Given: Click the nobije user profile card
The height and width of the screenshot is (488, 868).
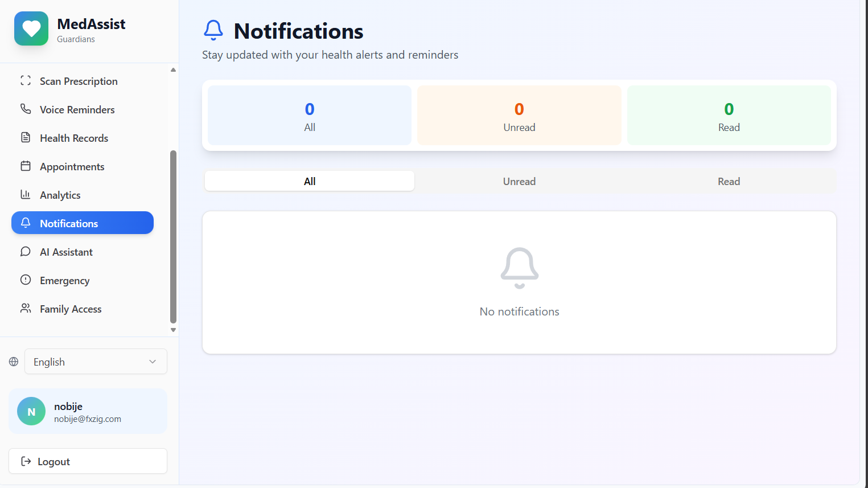Looking at the screenshot, I should click(x=88, y=411).
